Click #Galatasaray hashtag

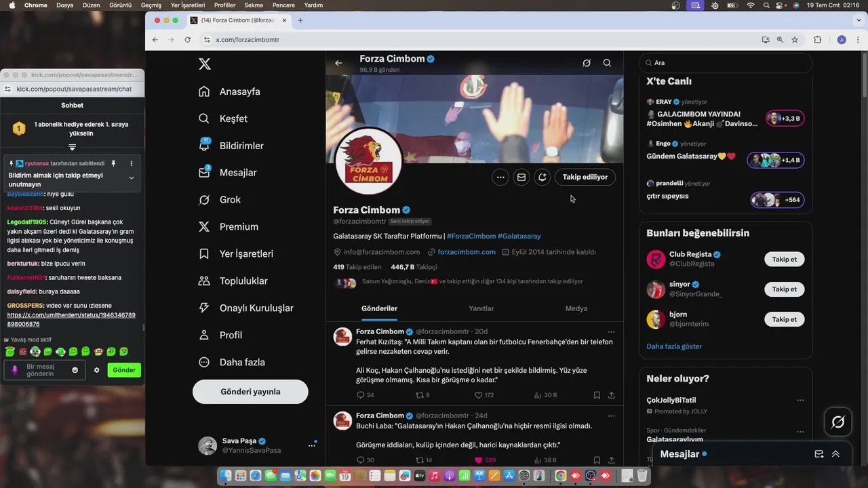(x=519, y=237)
